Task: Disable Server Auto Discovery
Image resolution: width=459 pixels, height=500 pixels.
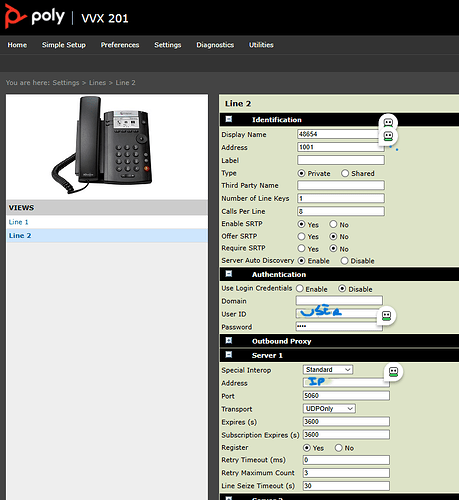Action: (x=344, y=261)
